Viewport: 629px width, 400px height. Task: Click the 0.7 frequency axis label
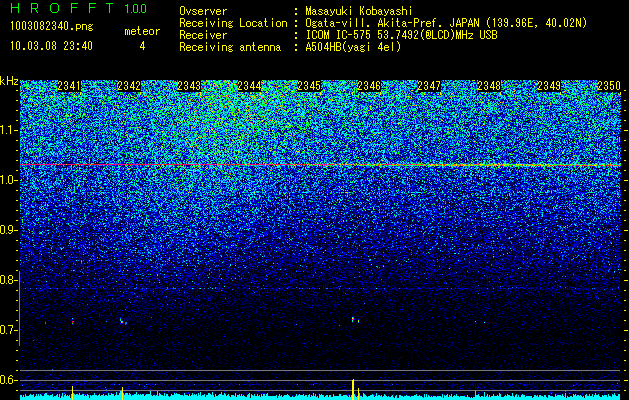(9, 330)
